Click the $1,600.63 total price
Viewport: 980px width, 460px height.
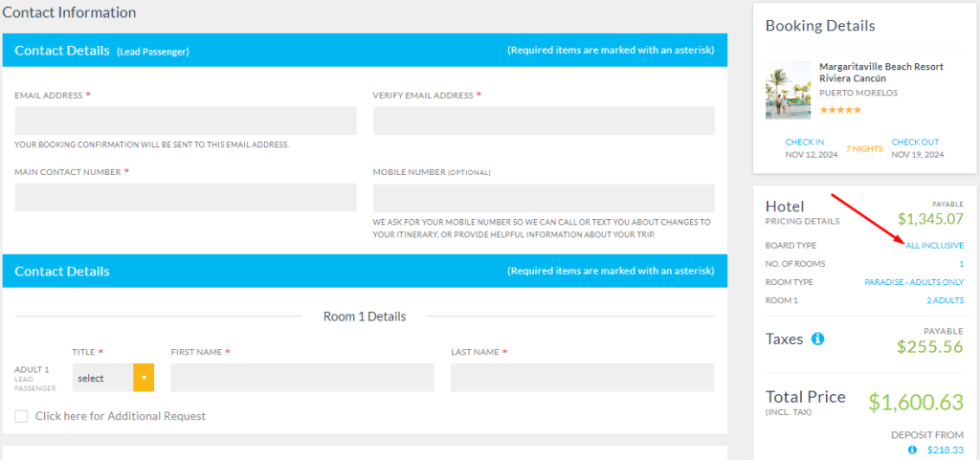tap(916, 403)
